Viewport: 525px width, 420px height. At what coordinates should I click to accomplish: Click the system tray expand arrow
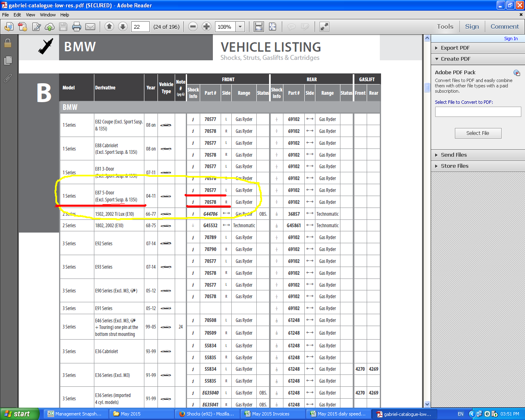click(x=472, y=414)
